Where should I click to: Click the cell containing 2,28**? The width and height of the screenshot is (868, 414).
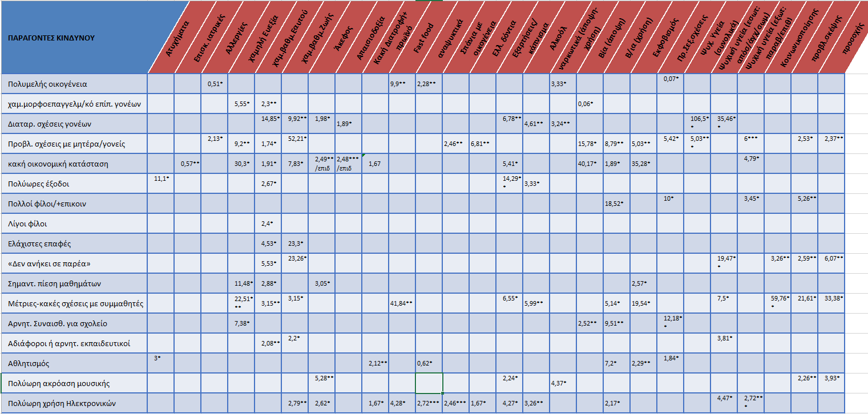[429, 84]
